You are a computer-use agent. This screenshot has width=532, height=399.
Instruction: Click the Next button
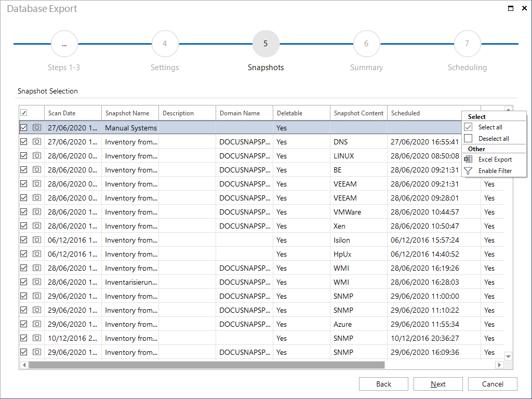tap(438, 384)
